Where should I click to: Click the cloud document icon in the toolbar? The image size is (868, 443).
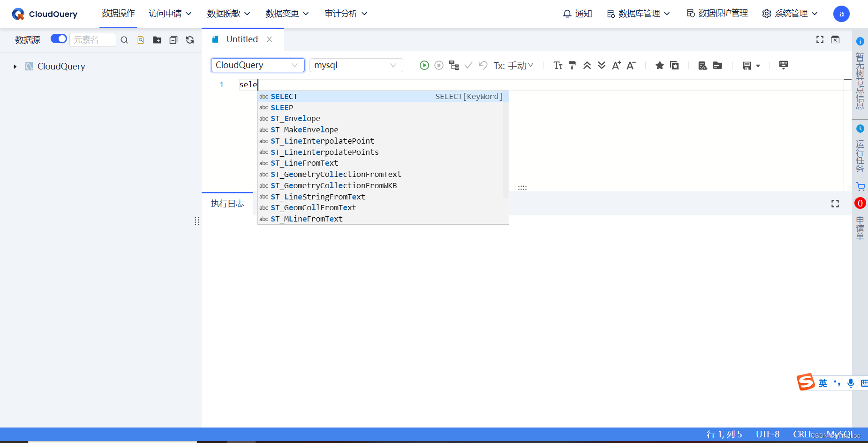(702, 65)
